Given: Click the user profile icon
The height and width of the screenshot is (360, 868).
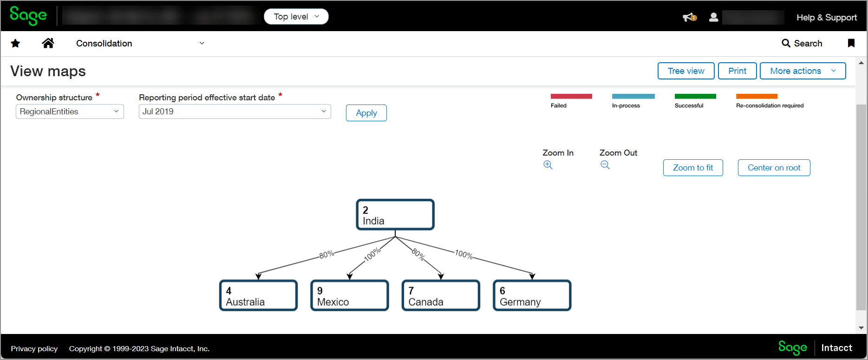Looking at the screenshot, I should pyautogui.click(x=714, y=17).
